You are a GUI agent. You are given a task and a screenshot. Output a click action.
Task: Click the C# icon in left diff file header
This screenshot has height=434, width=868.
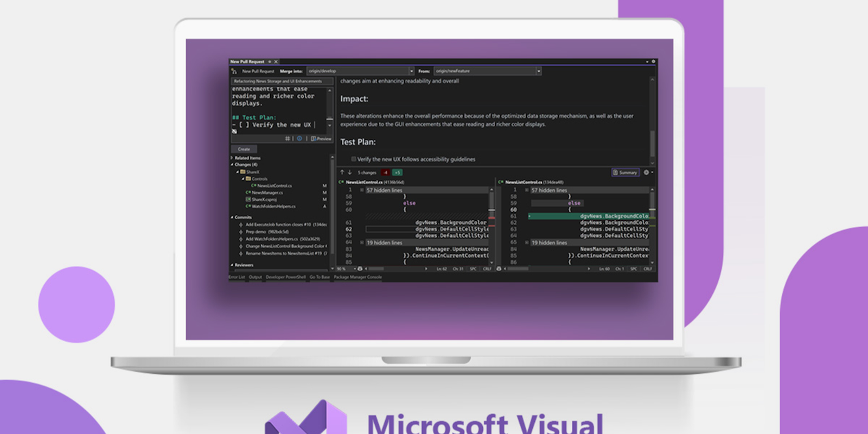pos(341,182)
